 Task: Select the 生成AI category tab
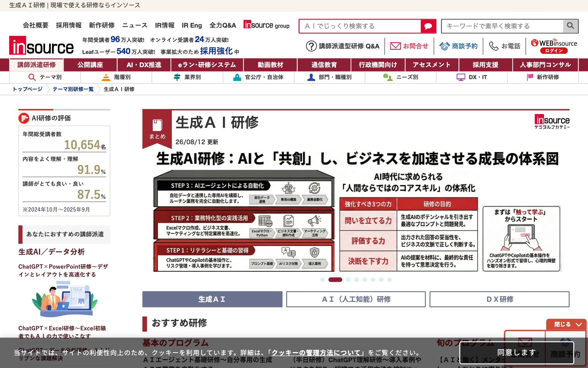212,299
